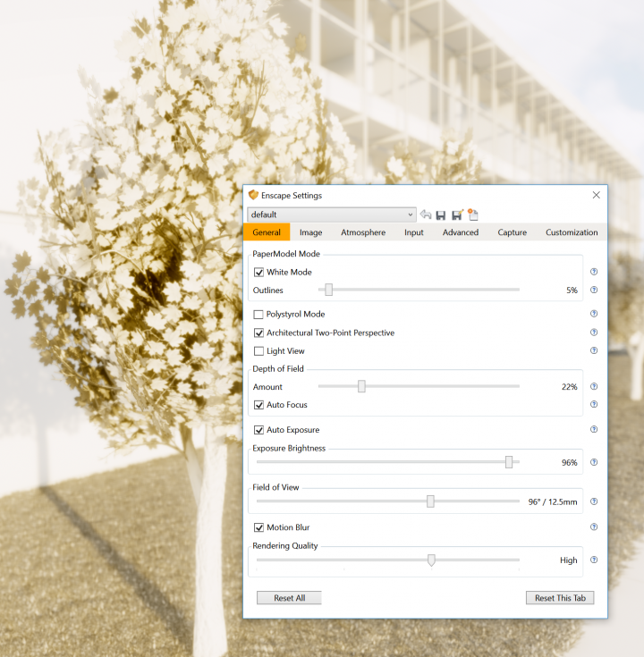The width and height of the screenshot is (644, 657).
Task: Click help icon next to Rendering Quality
Action: pos(594,560)
